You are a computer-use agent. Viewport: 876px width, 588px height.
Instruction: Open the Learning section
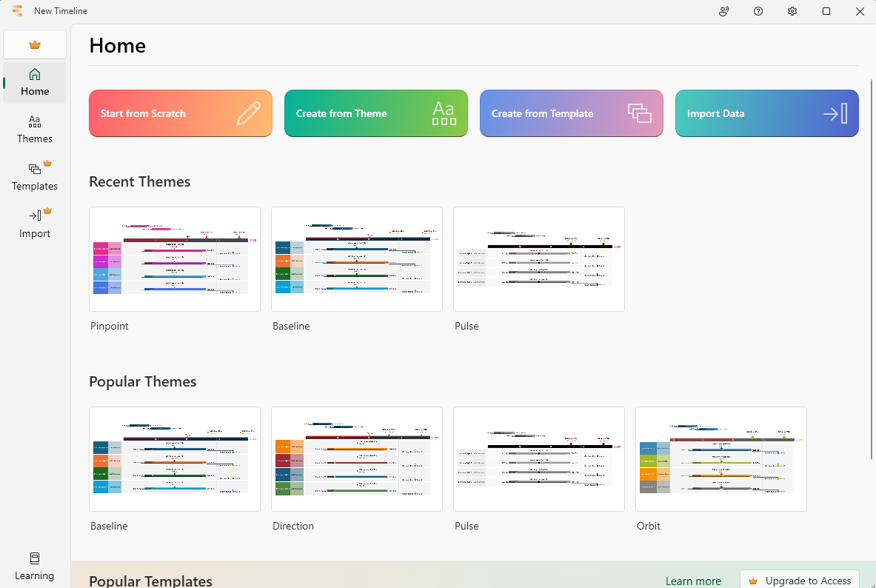click(x=35, y=567)
